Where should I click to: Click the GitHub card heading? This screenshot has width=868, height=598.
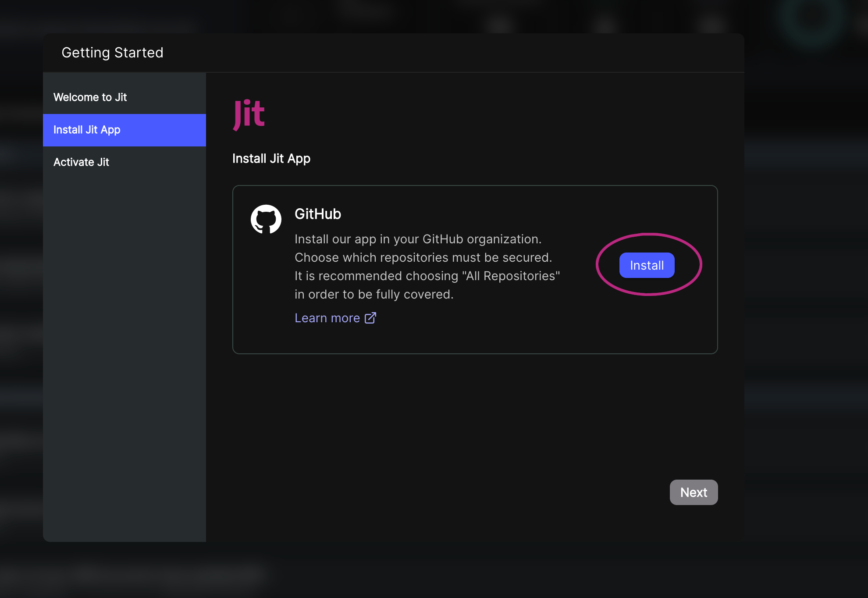(x=318, y=214)
